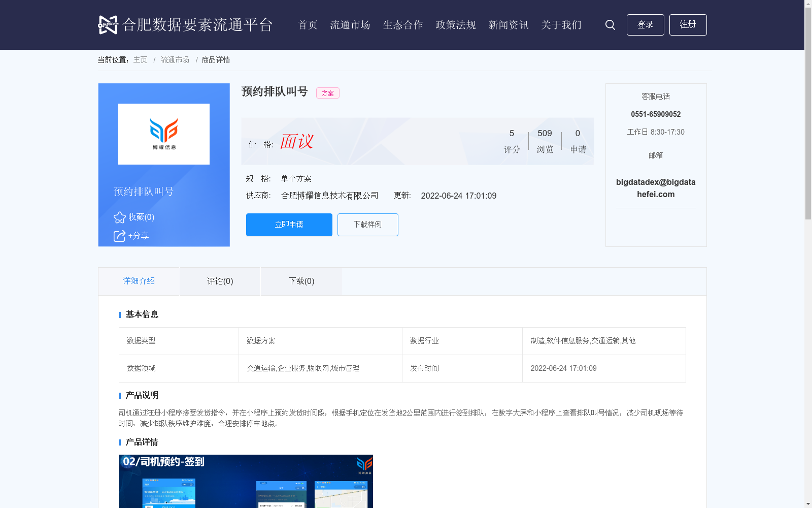The height and width of the screenshot is (508, 812).
Task: Click the 博耀信息 supplier logo image
Action: (x=164, y=134)
